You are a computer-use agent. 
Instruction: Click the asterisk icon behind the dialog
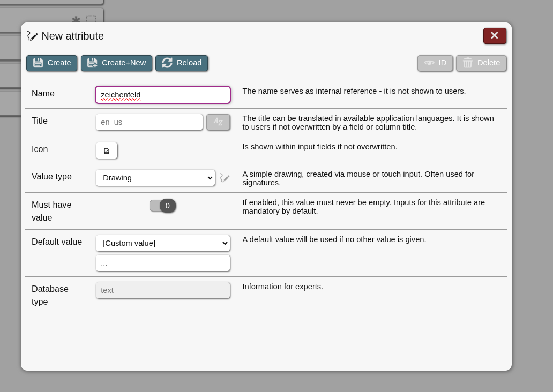[x=76, y=20]
